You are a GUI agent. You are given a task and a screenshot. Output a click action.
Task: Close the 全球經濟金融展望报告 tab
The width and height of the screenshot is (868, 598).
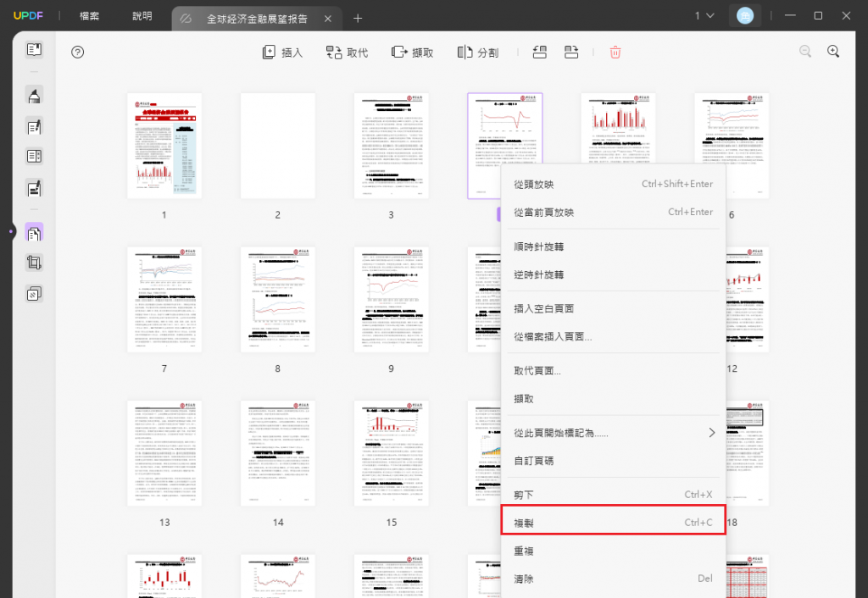tap(328, 19)
